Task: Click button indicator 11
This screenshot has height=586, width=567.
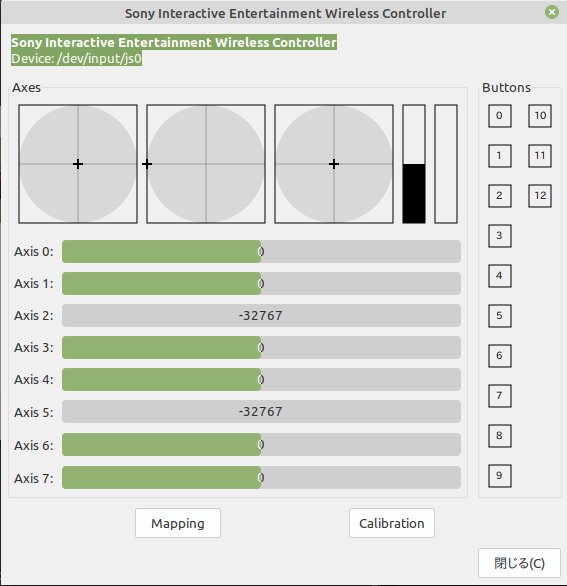Action: [x=540, y=156]
